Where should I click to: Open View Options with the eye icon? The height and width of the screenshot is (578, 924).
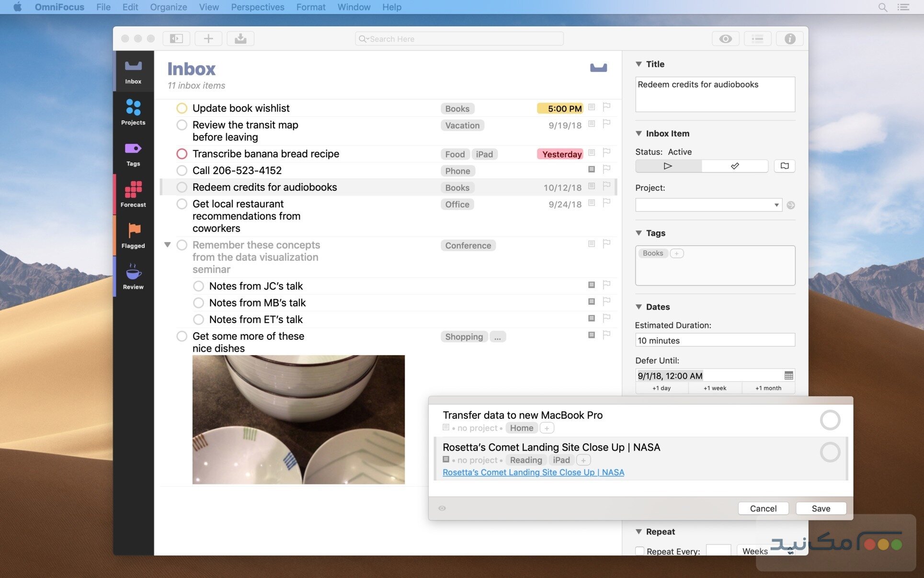[x=725, y=38]
